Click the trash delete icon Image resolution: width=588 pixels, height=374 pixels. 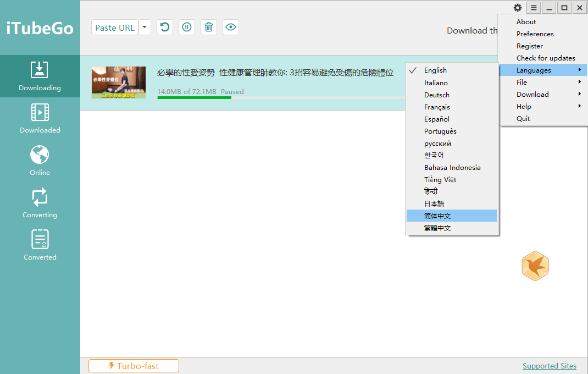[209, 28]
